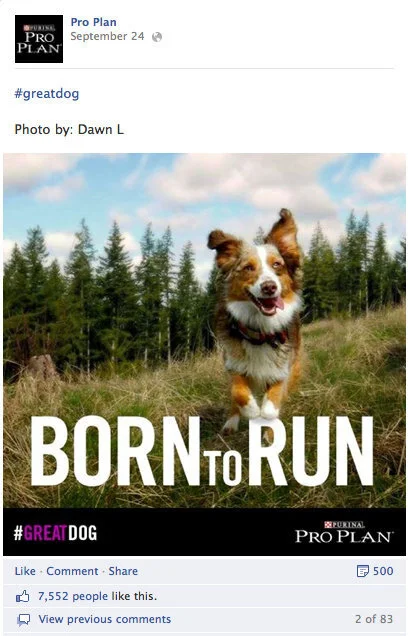
Task: Click the public globe privacy icon
Action: click(x=157, y=37)
